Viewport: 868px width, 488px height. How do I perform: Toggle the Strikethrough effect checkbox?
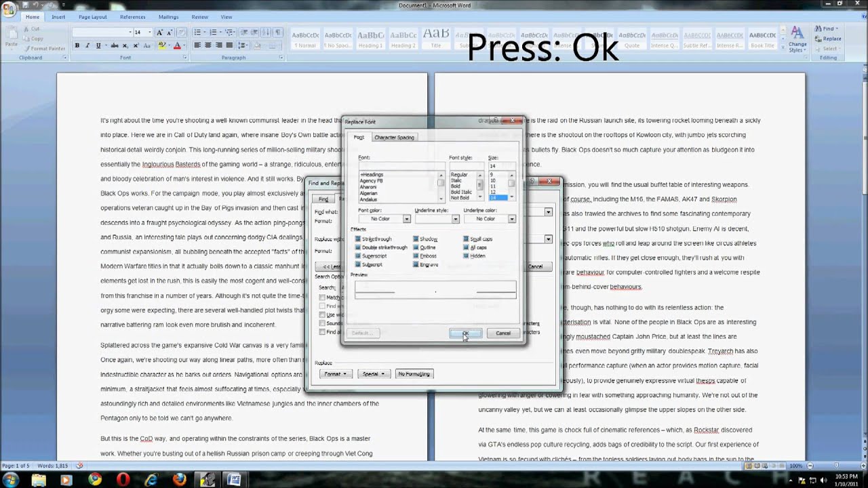(x=357, y=239)
